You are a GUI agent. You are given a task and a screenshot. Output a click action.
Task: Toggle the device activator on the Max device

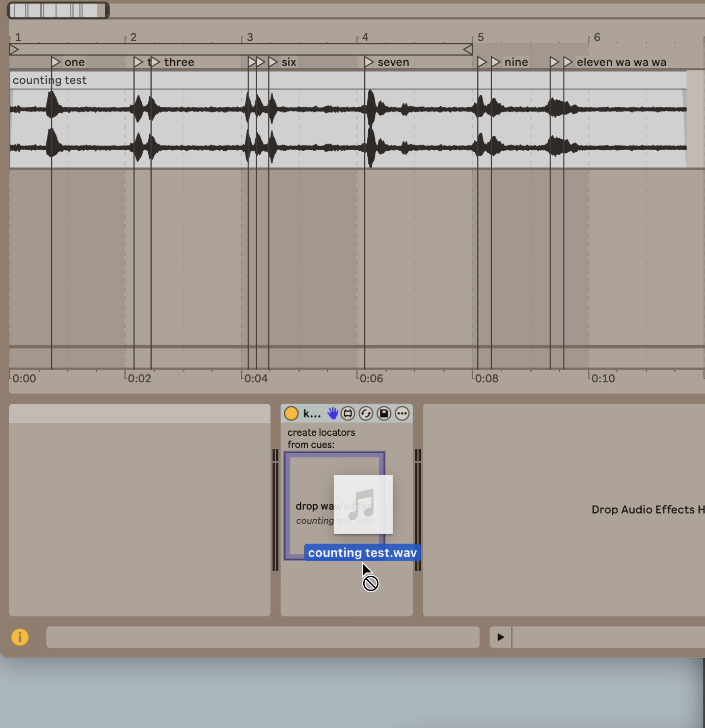291,413
